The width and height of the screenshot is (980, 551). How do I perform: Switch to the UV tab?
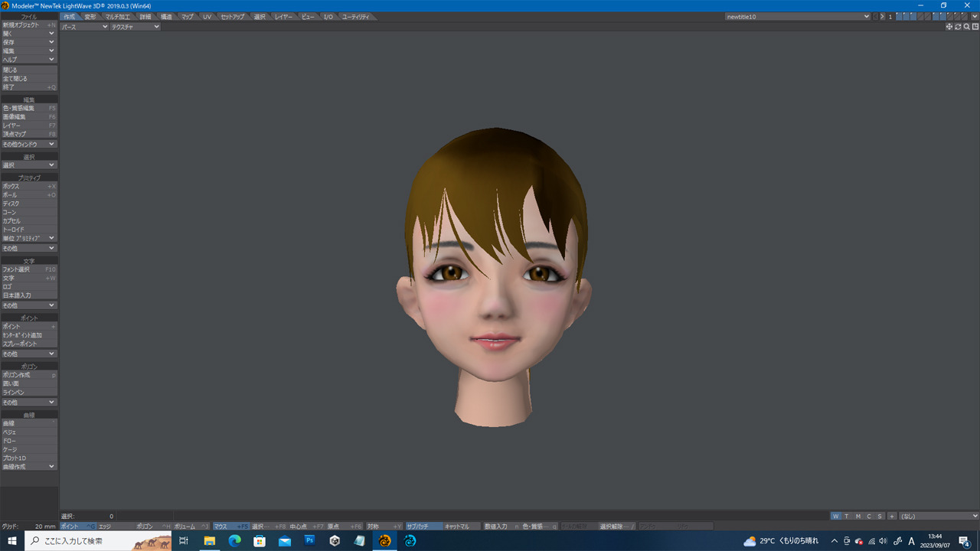pyautogui.click(x=207, y=16)
